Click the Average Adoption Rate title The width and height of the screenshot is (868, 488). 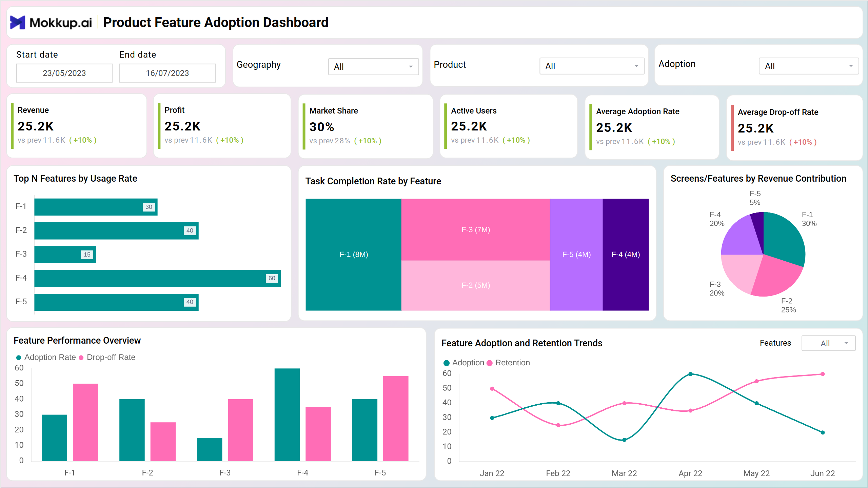point(638,111)
